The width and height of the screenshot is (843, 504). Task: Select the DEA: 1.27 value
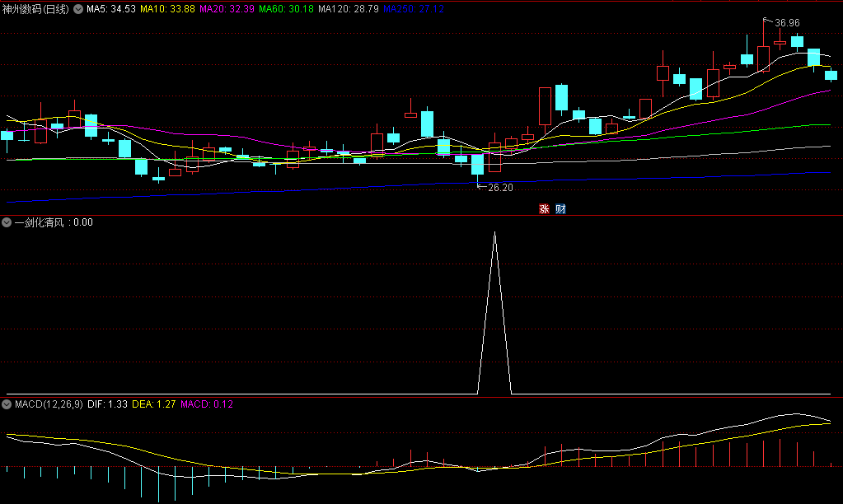click(154, 404)
